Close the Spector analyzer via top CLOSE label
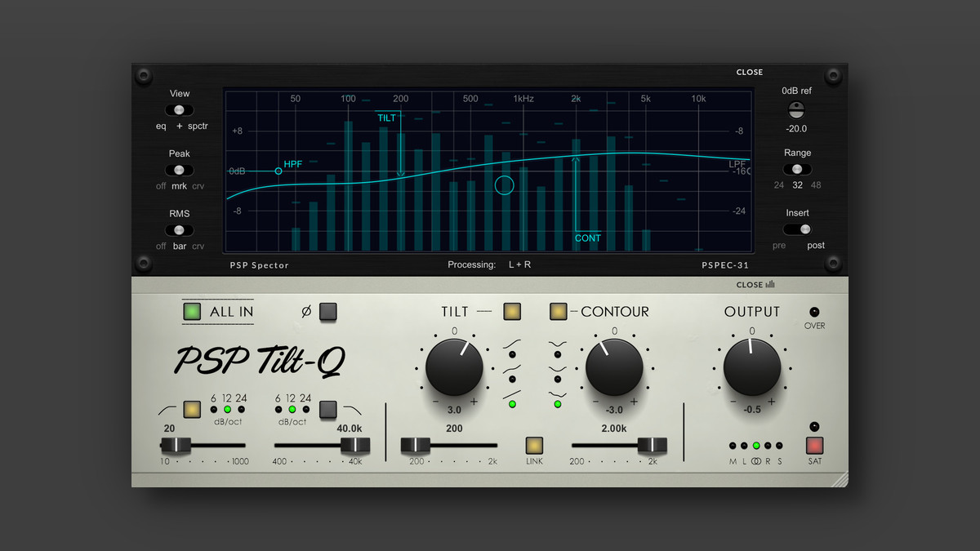 coord(750,72)
